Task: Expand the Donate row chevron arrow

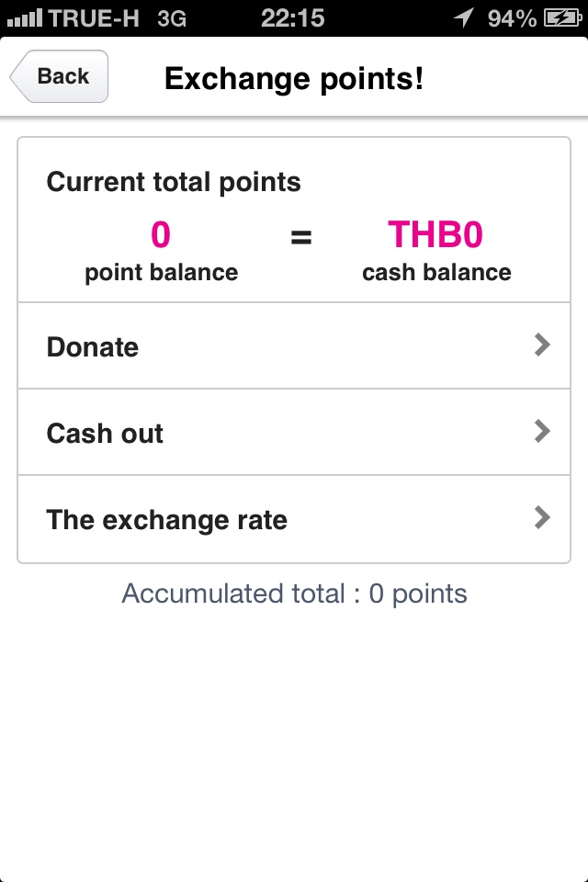Action: pos(542,345)
